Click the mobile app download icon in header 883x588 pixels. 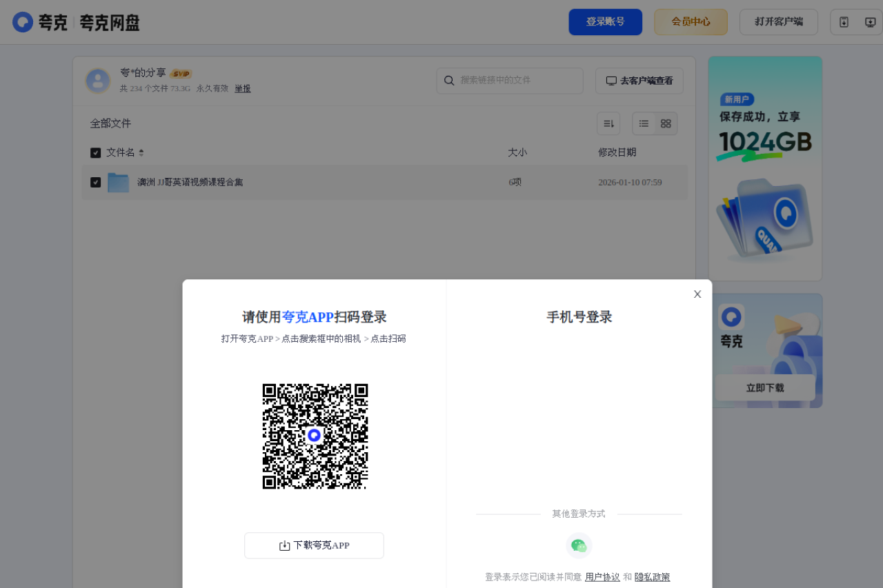[x=844, y=21]
